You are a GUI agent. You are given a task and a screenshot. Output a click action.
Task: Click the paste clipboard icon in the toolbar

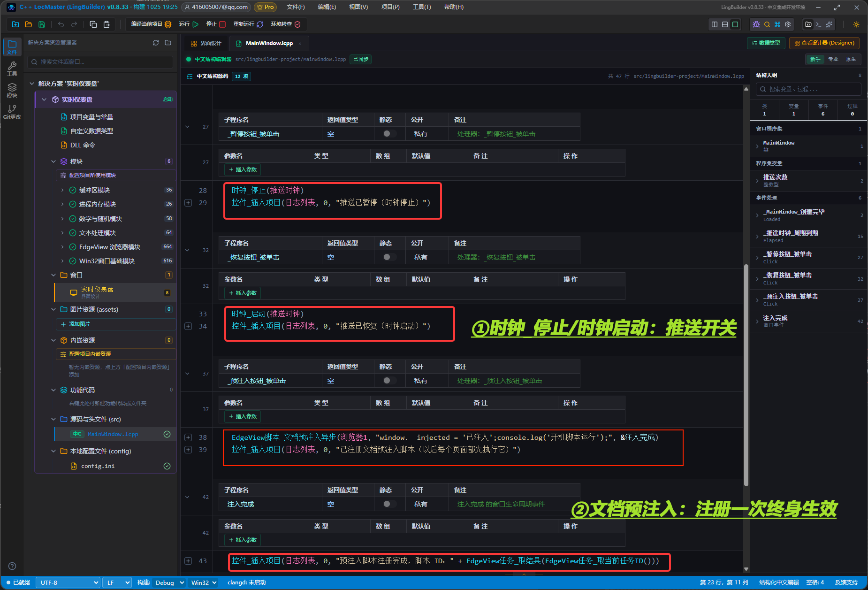pyautogui.click(x=107, y=24)
